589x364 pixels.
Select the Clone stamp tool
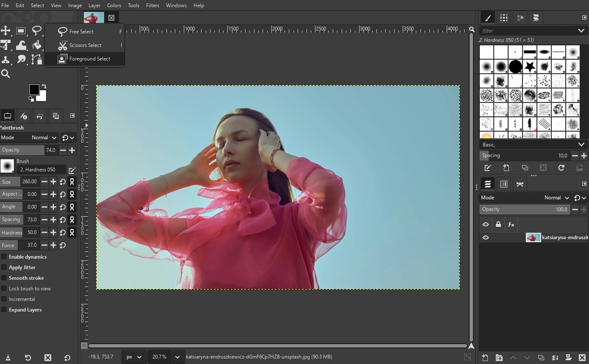[x=6, y=59]
